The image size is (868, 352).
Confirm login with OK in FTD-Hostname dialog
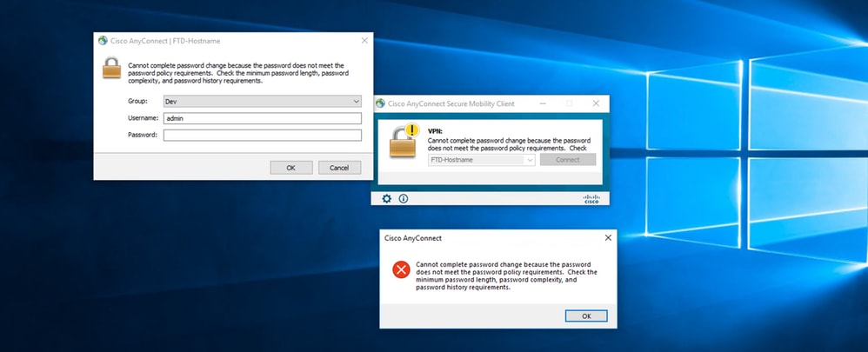click(291, 168)
